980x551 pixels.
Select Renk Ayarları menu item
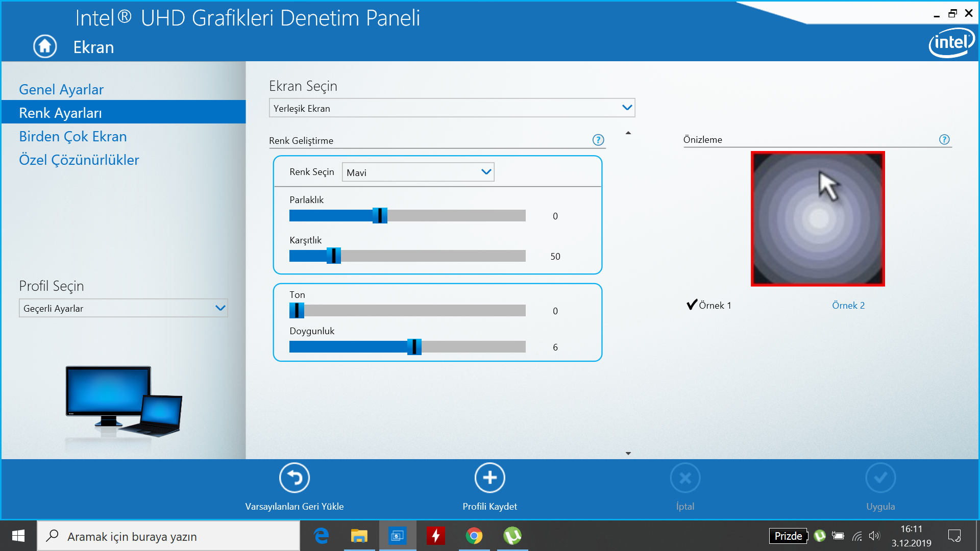click(x=124, y=112)
